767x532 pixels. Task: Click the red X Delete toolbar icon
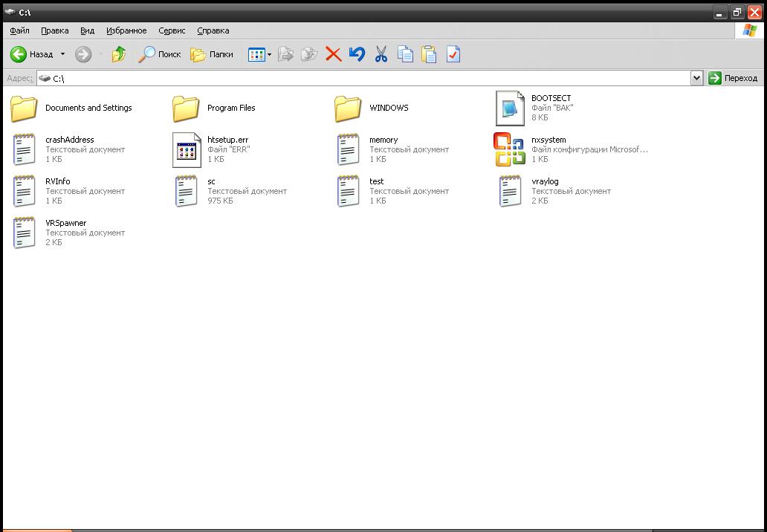coord(334,54)
